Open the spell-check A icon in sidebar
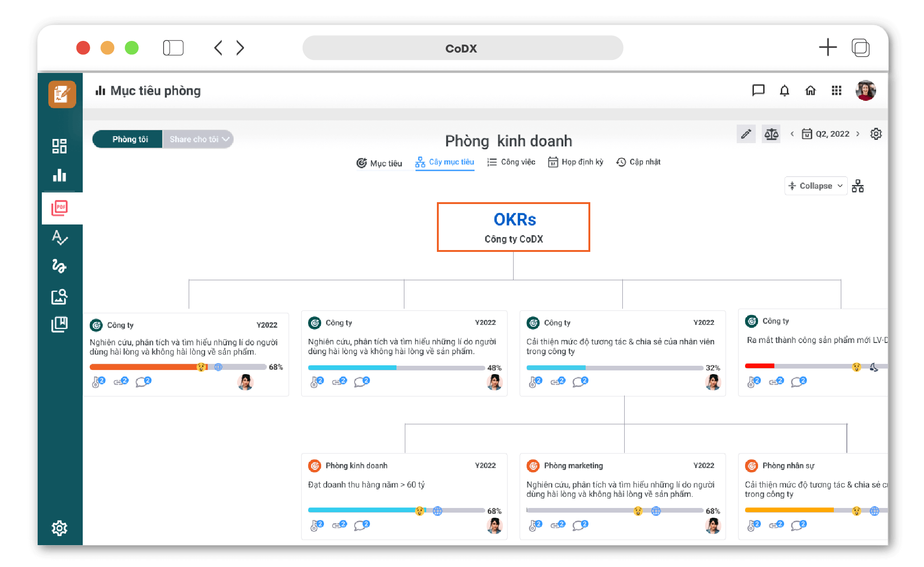 click(x=59, y=237)
